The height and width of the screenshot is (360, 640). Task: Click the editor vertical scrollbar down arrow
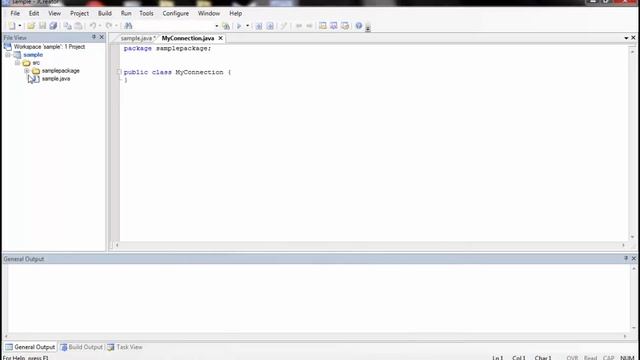coord(632,237)
